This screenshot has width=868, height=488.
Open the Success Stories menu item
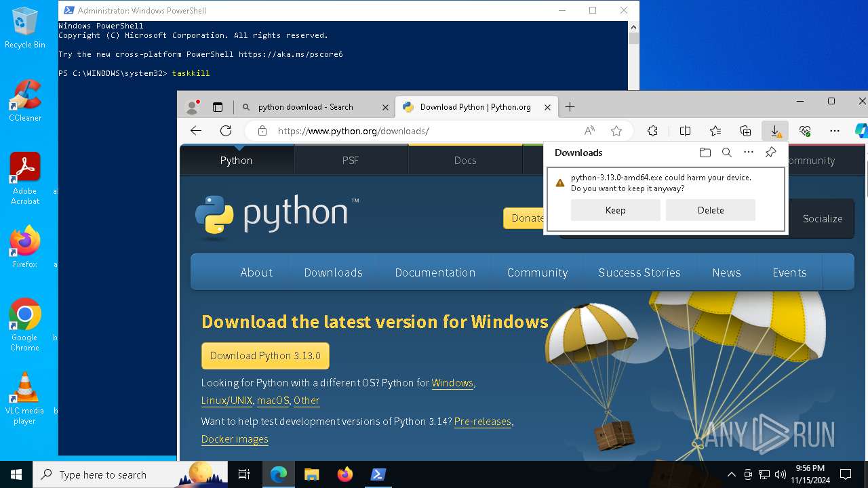tap(639, 272)
